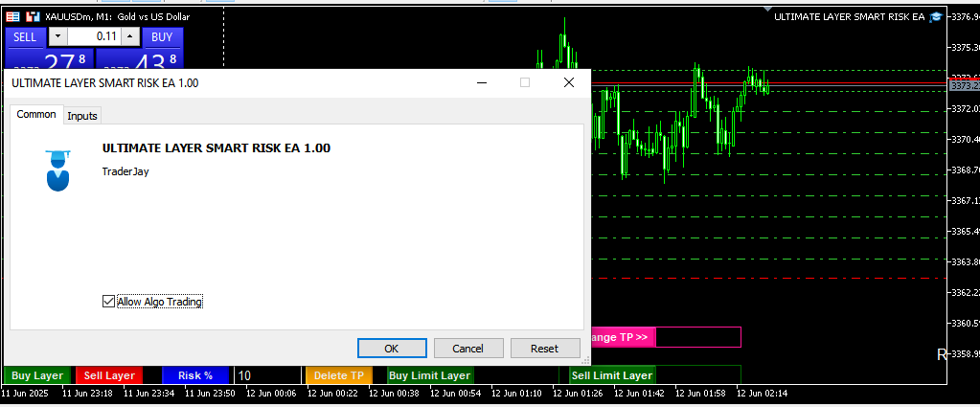Click the red Sell Layer button
Screen dimensions: 980x407
(x=109, y=375)
